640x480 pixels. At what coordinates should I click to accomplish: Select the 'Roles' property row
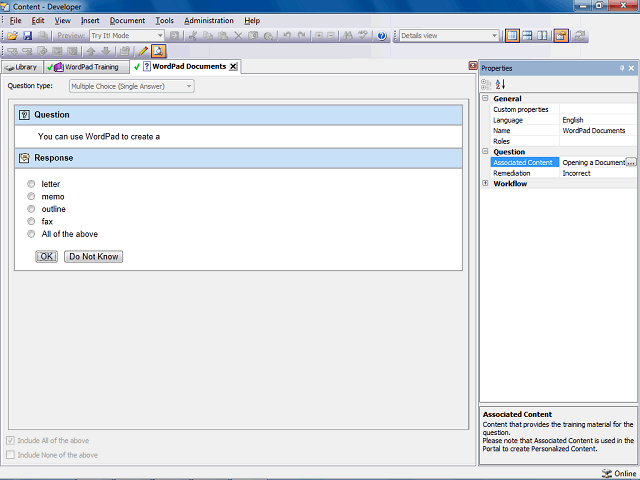coord(564,141)
